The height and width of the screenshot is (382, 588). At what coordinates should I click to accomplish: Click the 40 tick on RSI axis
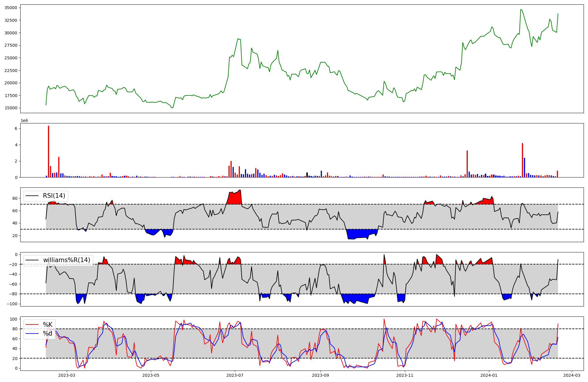click(x=15, y=223)
